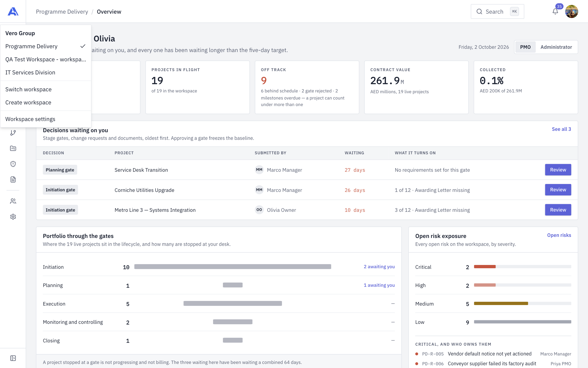Open the people sidebar icon
The height and width of the screenshot is (368, 588).
(13, 201)
